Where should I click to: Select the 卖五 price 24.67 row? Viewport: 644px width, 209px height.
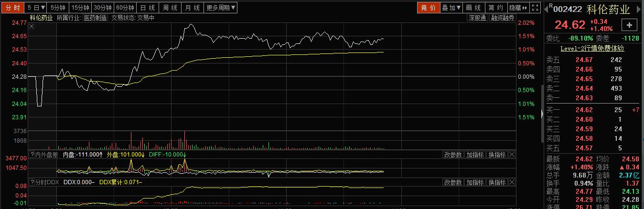click(x=592, y=60)
